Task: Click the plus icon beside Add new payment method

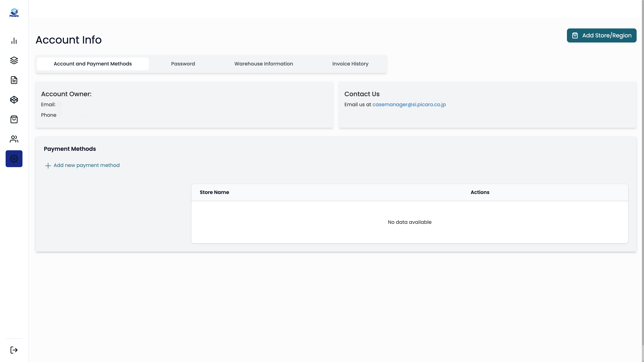Action: 48,166
